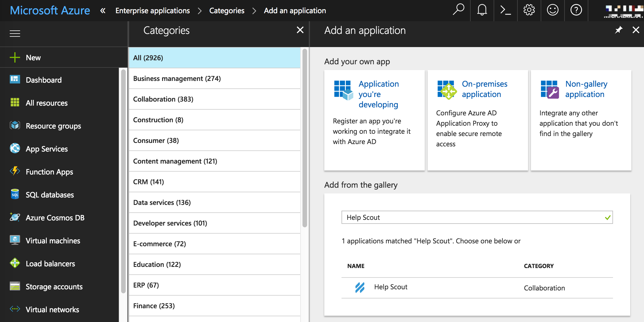Click New plus icon in sidebar

[x=15, y=58]
